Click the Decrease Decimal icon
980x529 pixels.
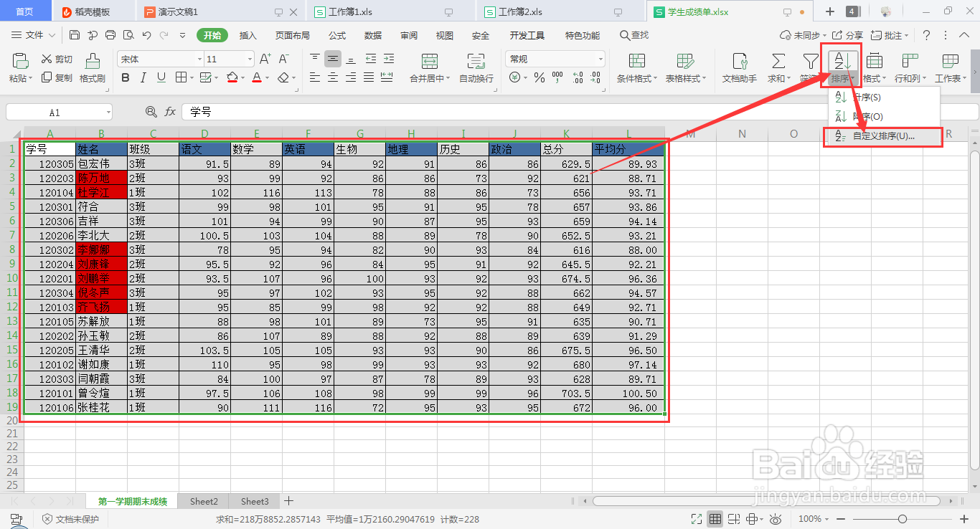[x=595, y=77]
